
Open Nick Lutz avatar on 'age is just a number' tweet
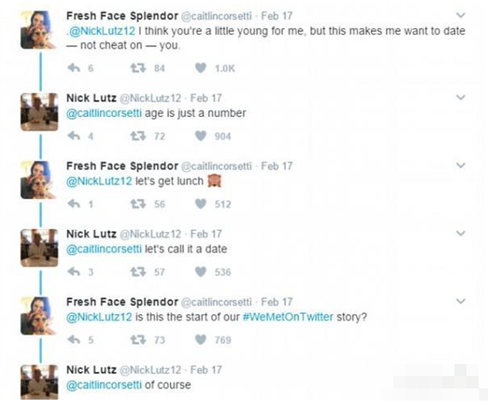(39, 112)
